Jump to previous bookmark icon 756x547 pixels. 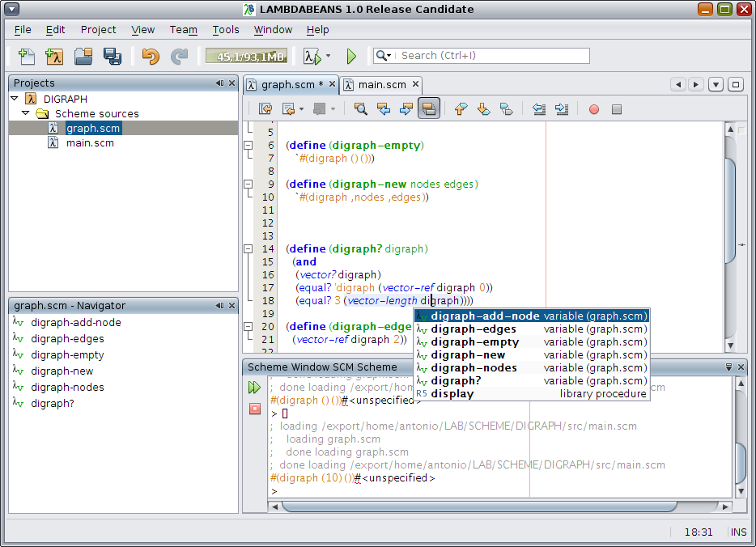(x=461, y=109)
